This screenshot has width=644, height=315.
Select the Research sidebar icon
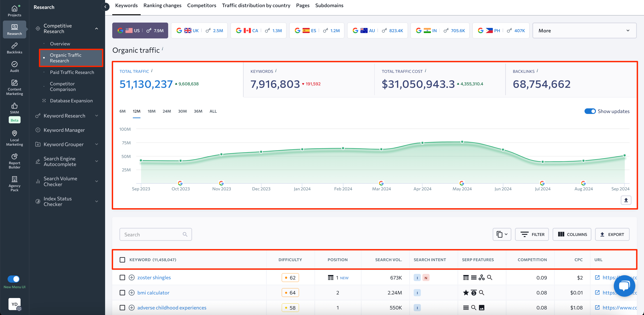coord(15,29)
